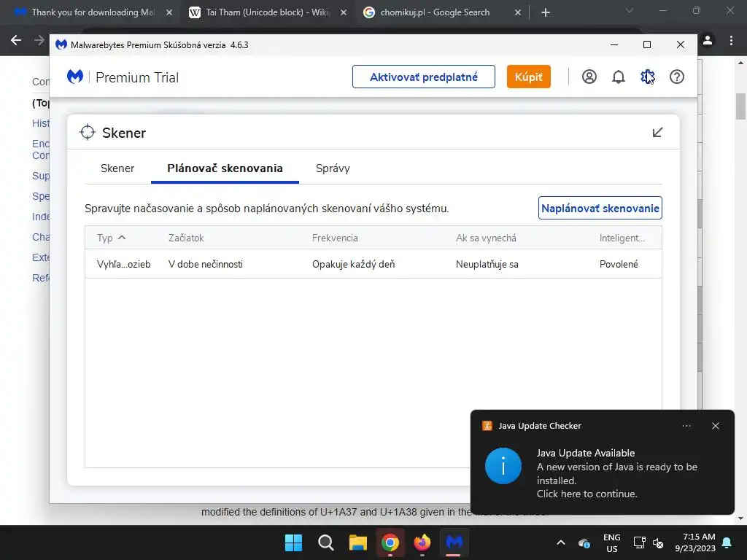Click the Inteligent... column header
Viewport: 747px width, 560px height.
click(622, 238)
